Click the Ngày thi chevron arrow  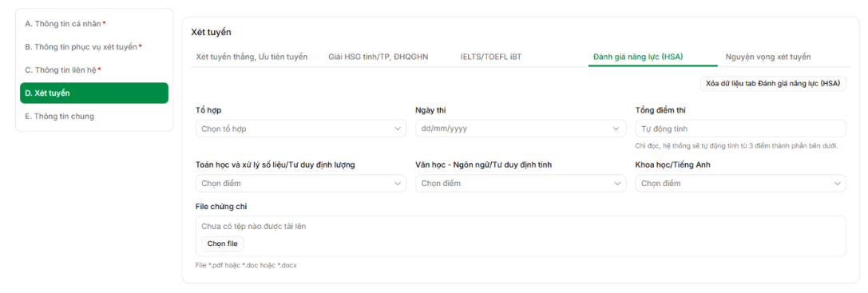coord(616,129)
